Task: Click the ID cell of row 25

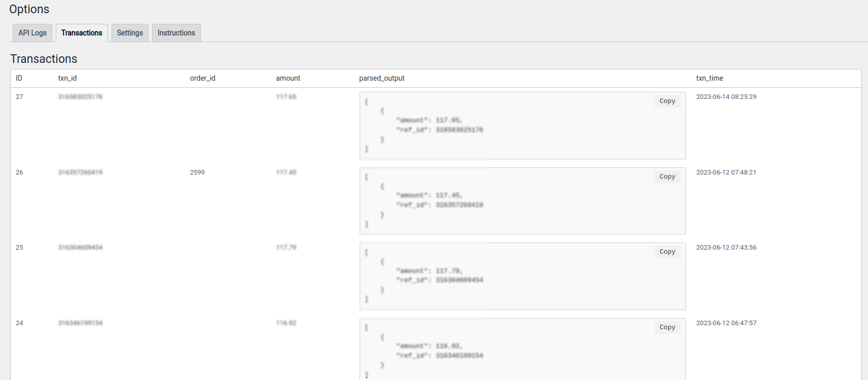Action: coord(19,248)
